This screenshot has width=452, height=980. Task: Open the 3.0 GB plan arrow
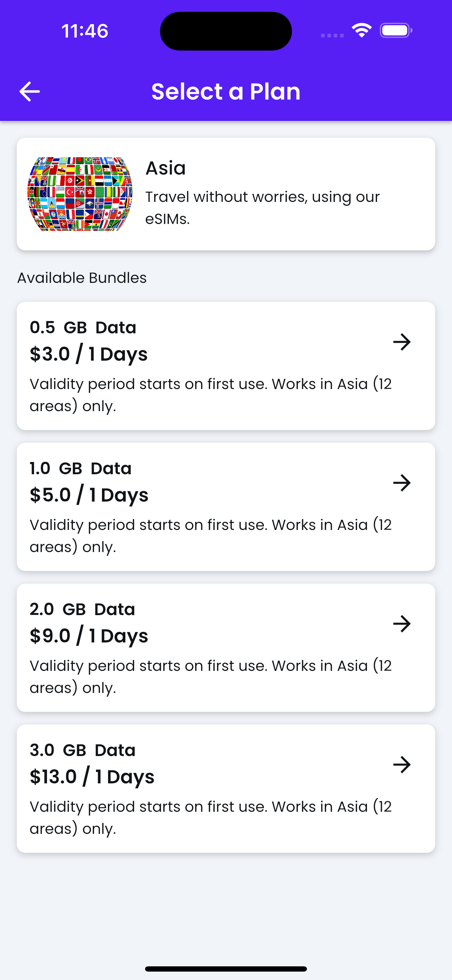coord(402,764)
